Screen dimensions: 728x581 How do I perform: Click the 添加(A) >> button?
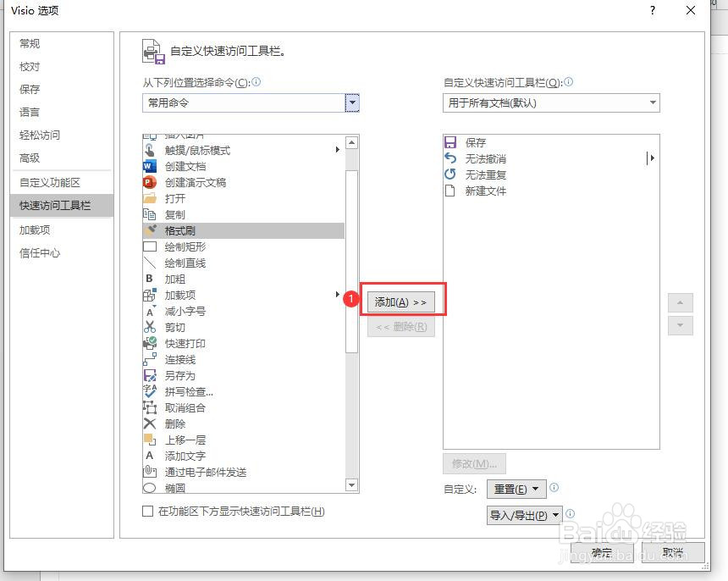point(400,302)
